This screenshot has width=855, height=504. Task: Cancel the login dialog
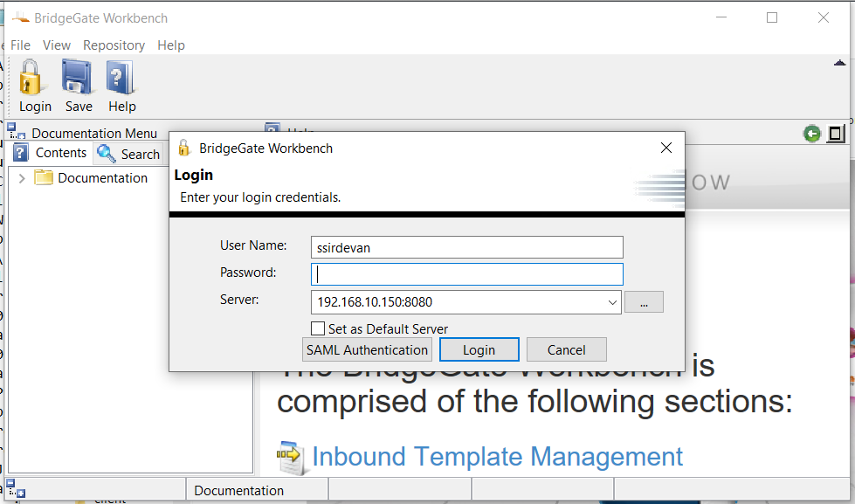click(567, 349)
